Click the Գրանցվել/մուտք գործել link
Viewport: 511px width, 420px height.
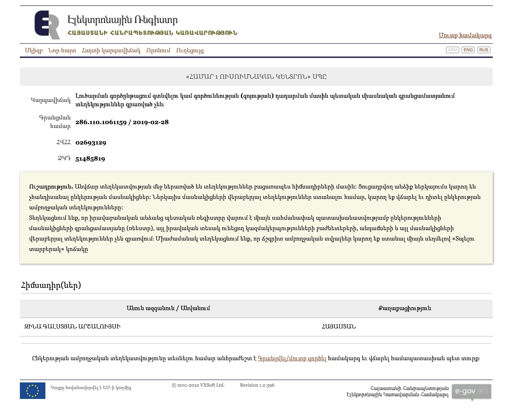pos(292,358)
